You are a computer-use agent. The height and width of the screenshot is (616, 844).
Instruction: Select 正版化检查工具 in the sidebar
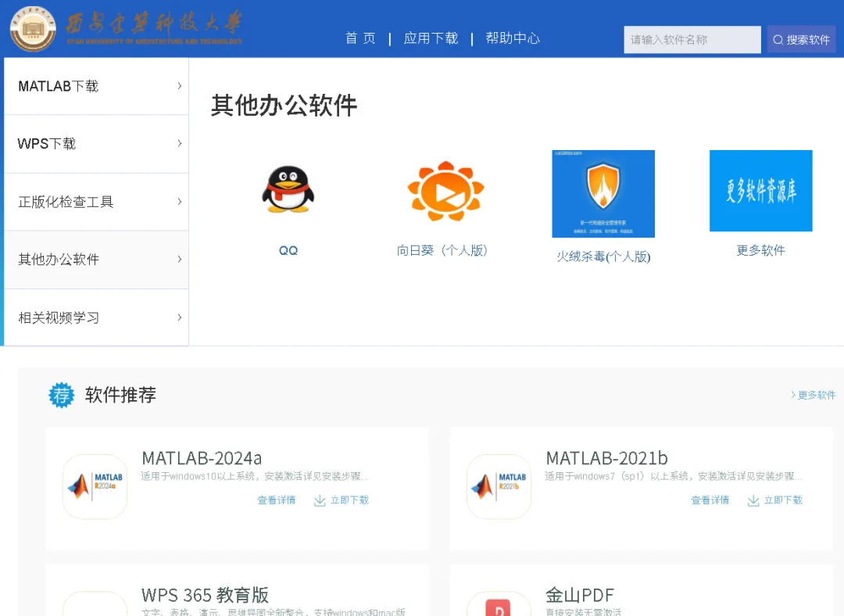pyautogui.click(x=96, y=202)
